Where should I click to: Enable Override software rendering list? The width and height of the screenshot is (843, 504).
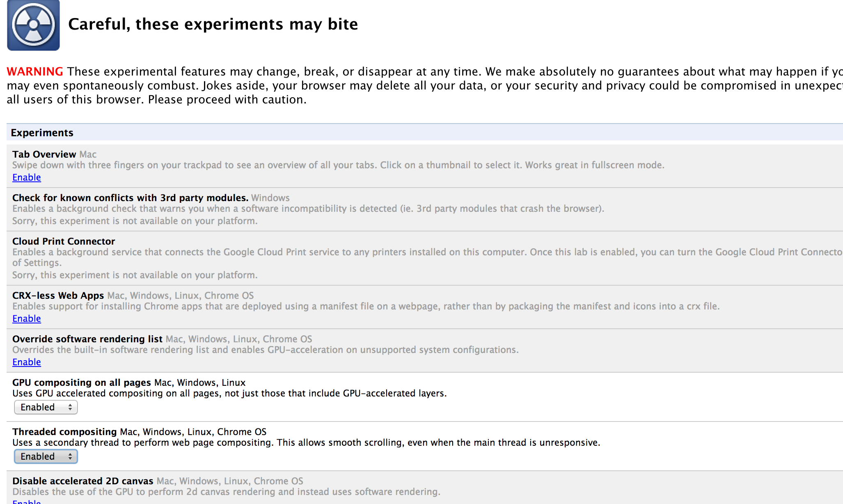(27, 362)
